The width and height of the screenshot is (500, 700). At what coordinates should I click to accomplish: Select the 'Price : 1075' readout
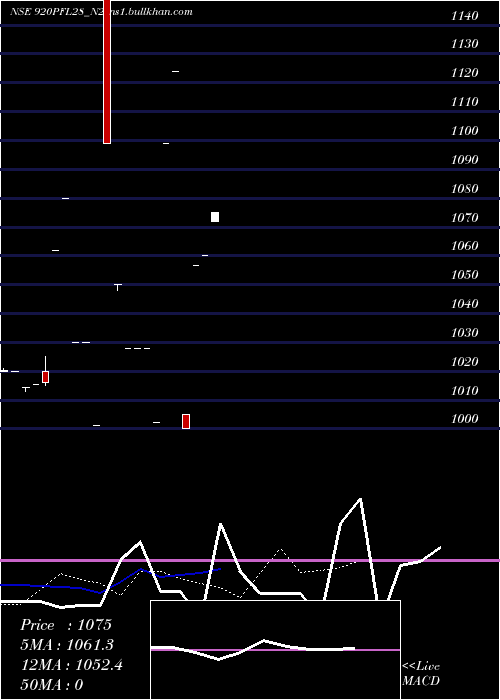click(66, 625)
